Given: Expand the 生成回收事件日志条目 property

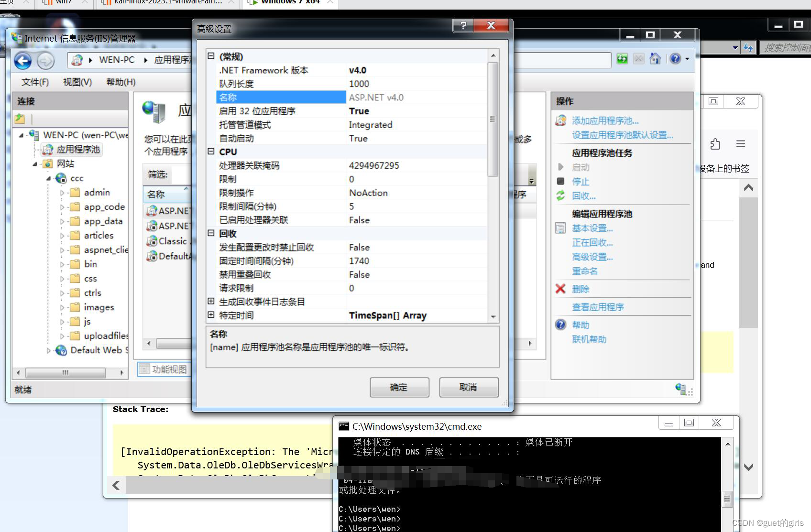Looking at the screenshot, I should pyautogui.click(x=211, y=301).
